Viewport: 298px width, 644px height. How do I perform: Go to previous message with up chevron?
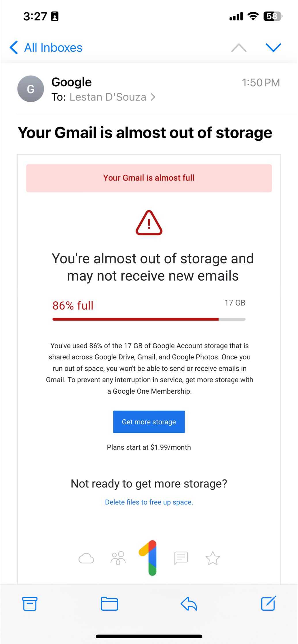click(239, 48)
